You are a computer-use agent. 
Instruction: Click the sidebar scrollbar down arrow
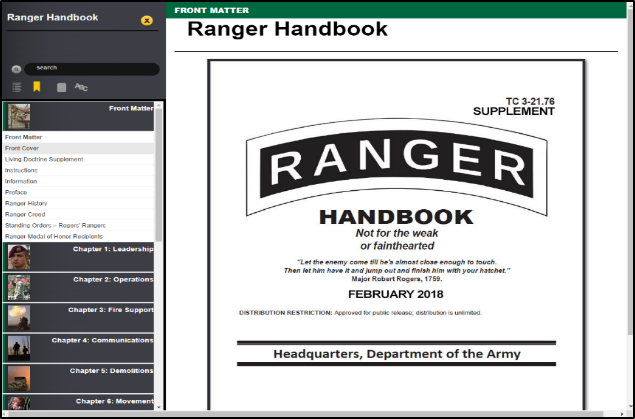[158, 406]
